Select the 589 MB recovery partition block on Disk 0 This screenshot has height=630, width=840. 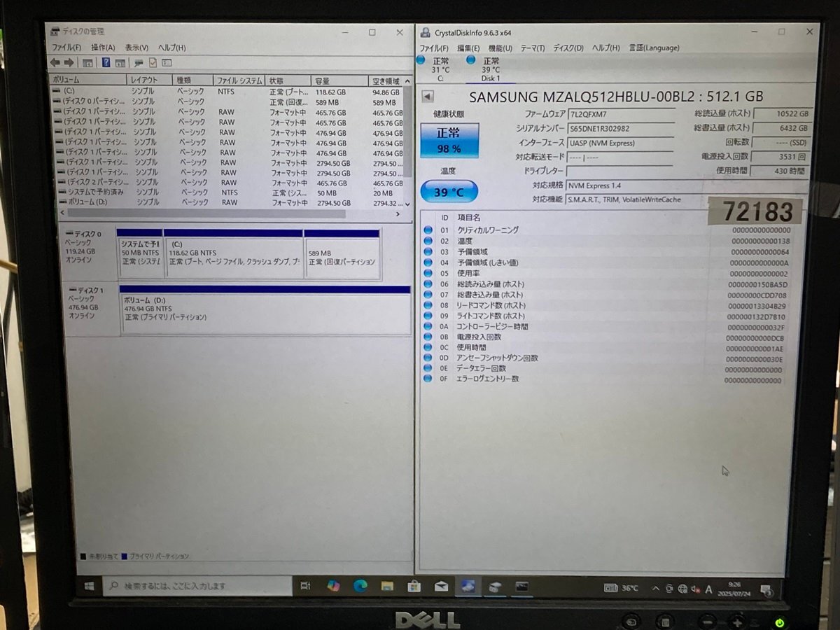coord(342,253)
